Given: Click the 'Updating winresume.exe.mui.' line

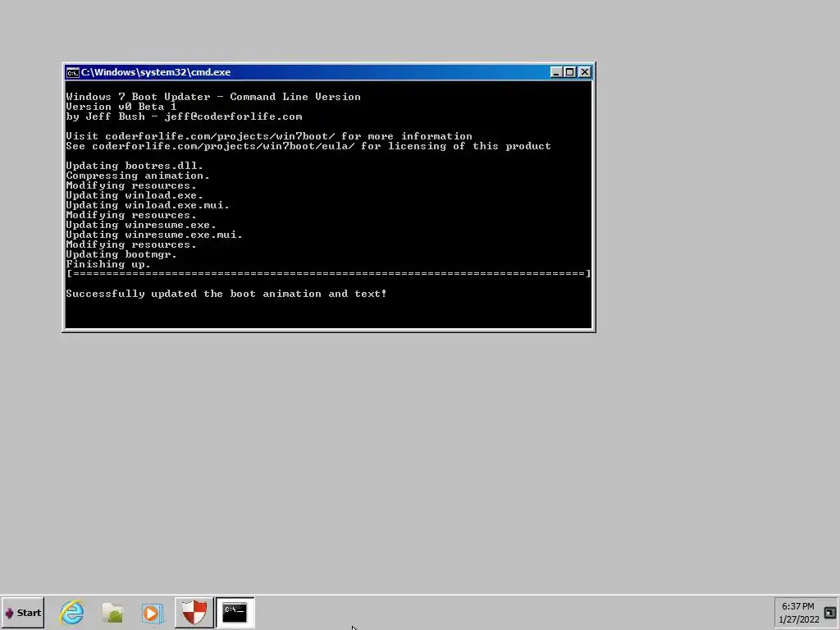Looking at the screenshot, I should pyautogui.click(x=154, y=235).
